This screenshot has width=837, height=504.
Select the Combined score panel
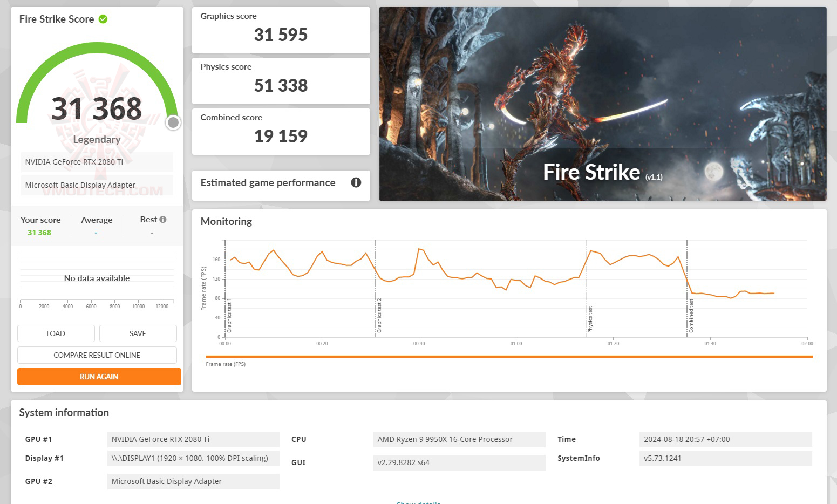281,131
